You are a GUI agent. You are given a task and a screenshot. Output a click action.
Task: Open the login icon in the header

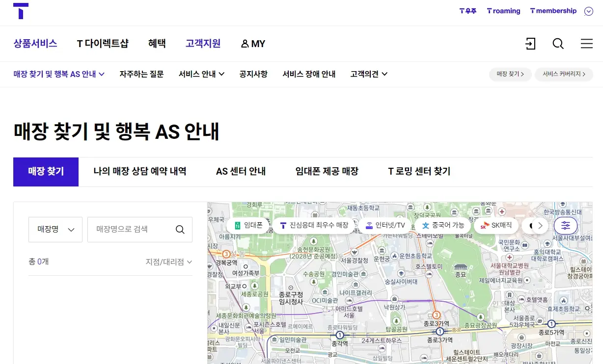[530, 44]
